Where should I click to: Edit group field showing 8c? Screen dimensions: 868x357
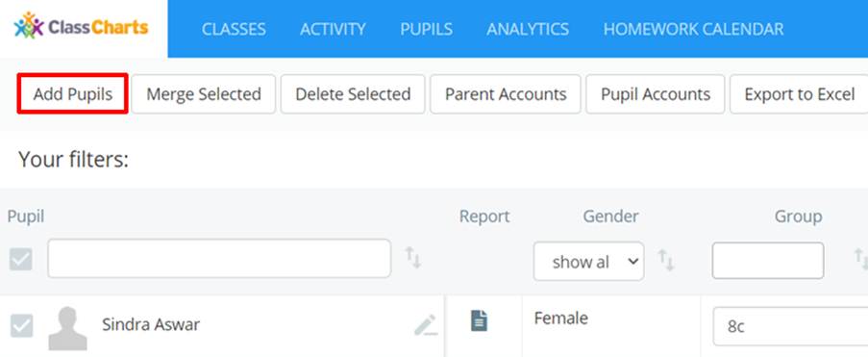click(x=790, y=326)
